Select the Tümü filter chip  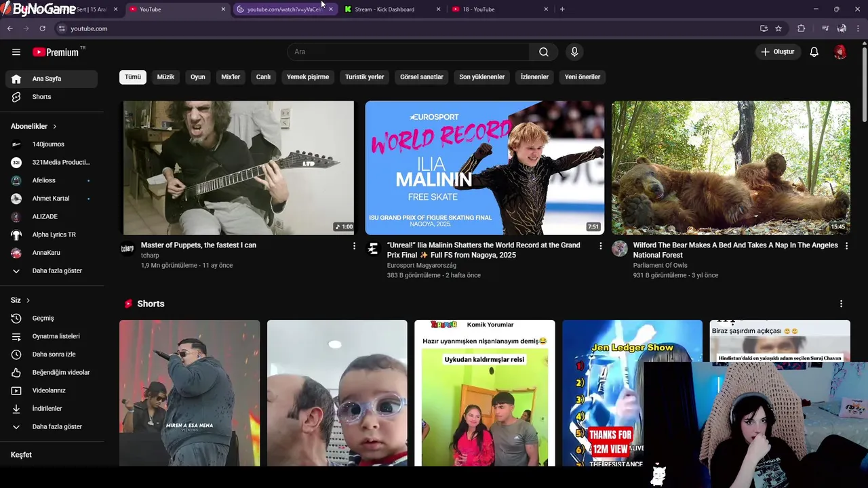[x=133, y=77]
